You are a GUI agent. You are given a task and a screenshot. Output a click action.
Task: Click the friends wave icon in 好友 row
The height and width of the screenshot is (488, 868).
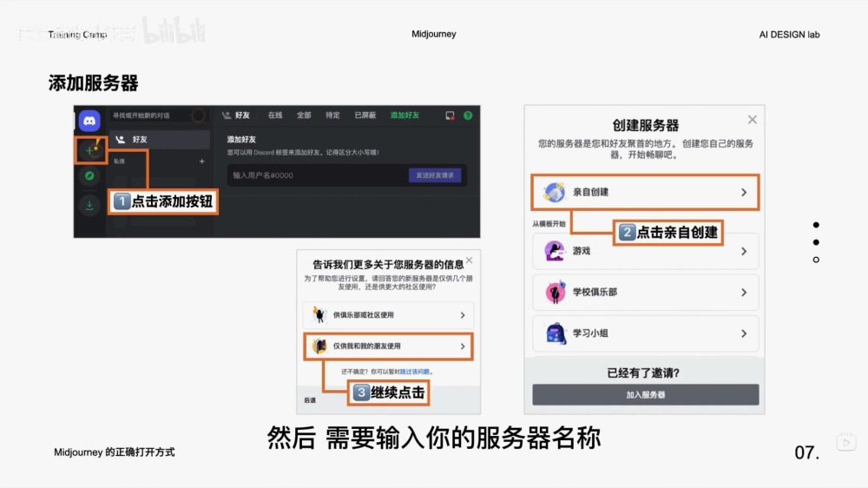pyautogui.click(x=120, y=140)
